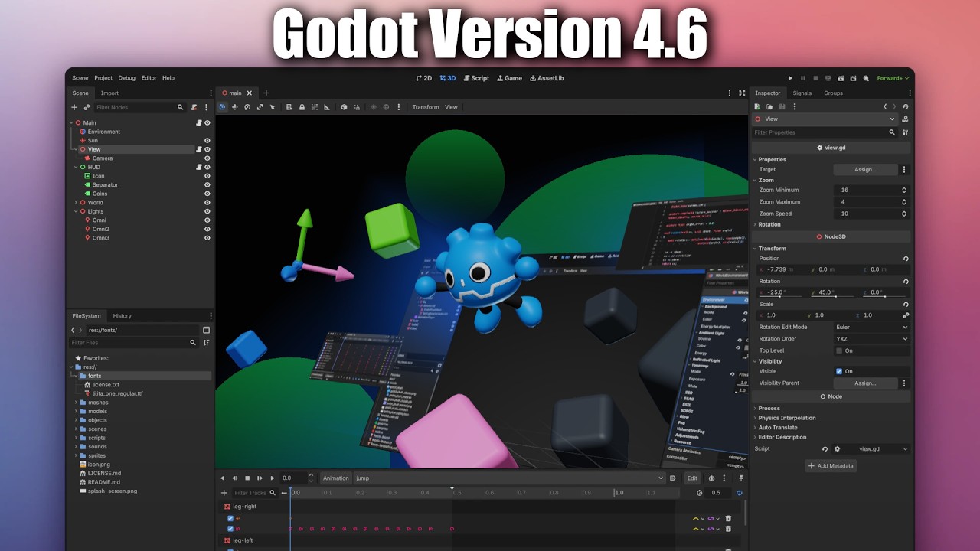Open the Rotation Edit Mode Euler dropdown
980x551 pixels.
click(x=871, y=327)
